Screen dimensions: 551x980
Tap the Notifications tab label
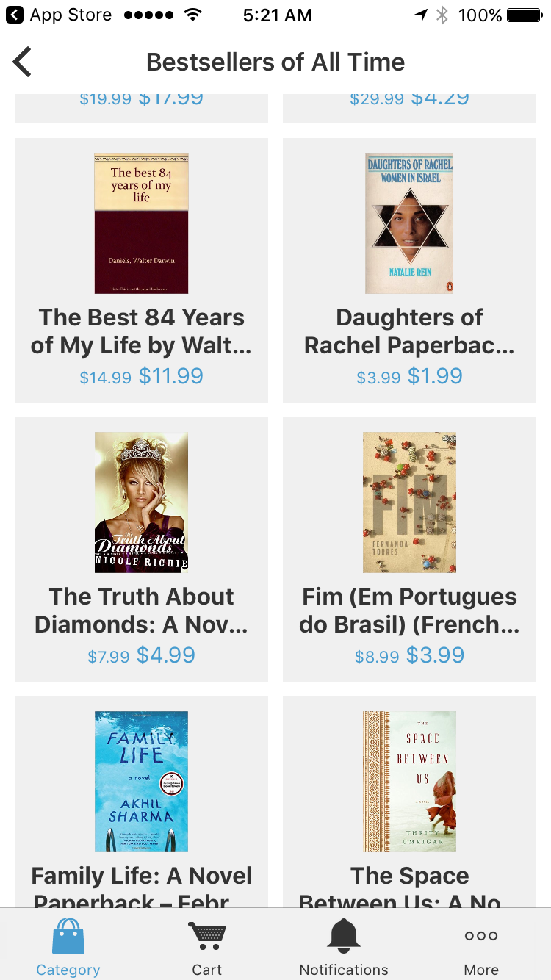click(344, 970)
